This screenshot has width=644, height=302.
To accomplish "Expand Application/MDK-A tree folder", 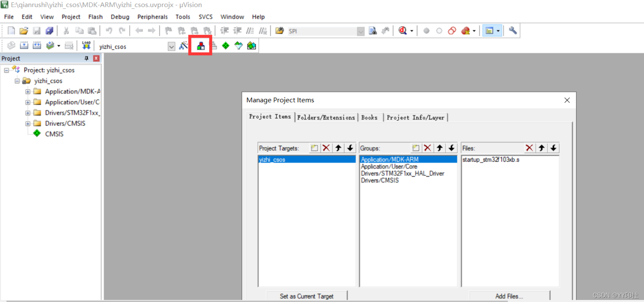I will (28, 92).
